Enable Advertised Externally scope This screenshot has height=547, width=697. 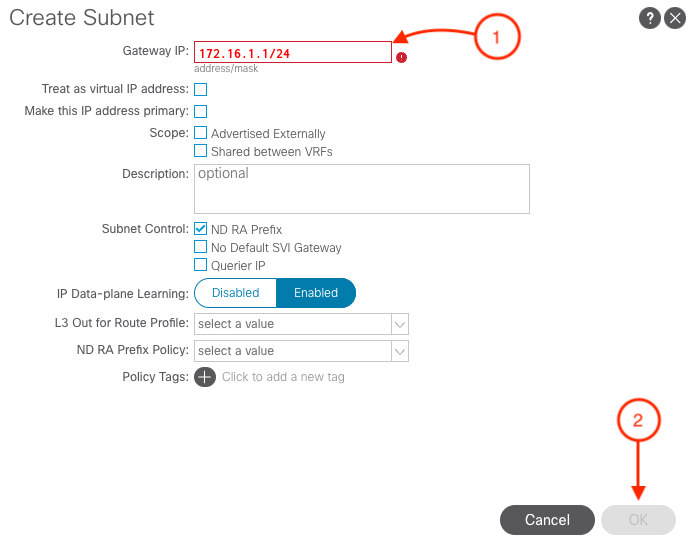(x=201, y=133)
